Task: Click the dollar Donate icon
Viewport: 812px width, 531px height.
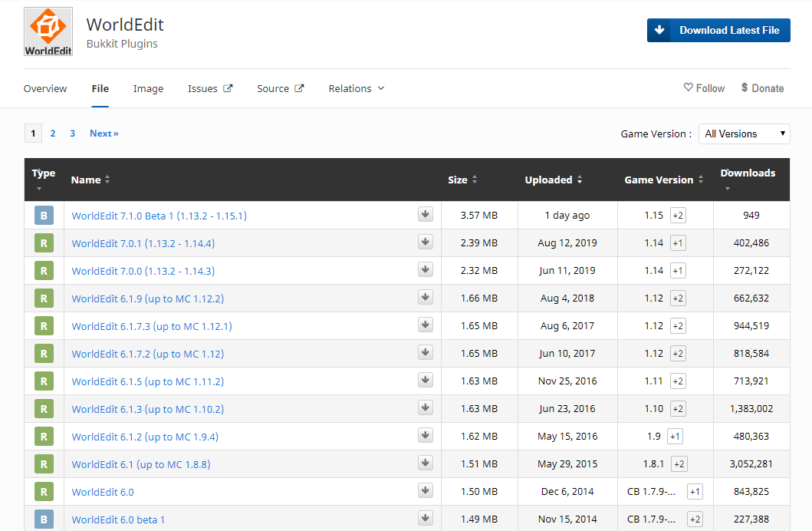Action: (x=745, y=87)
